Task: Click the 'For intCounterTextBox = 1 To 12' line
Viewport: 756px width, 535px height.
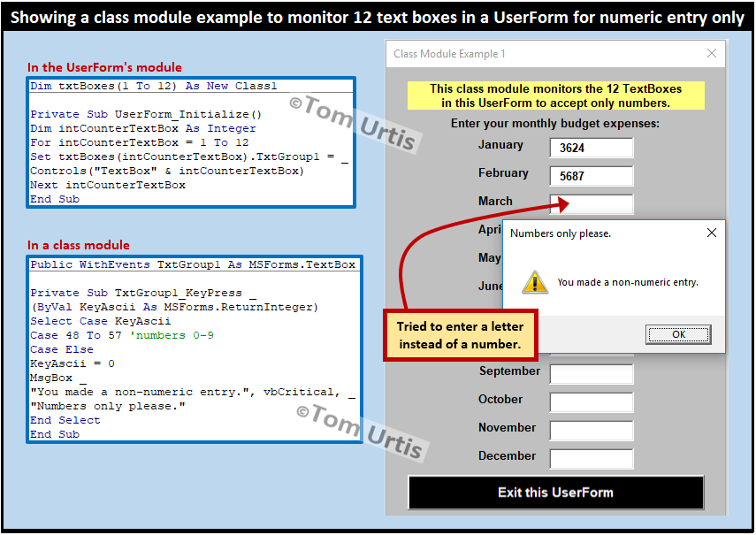Action: point(140,142)
